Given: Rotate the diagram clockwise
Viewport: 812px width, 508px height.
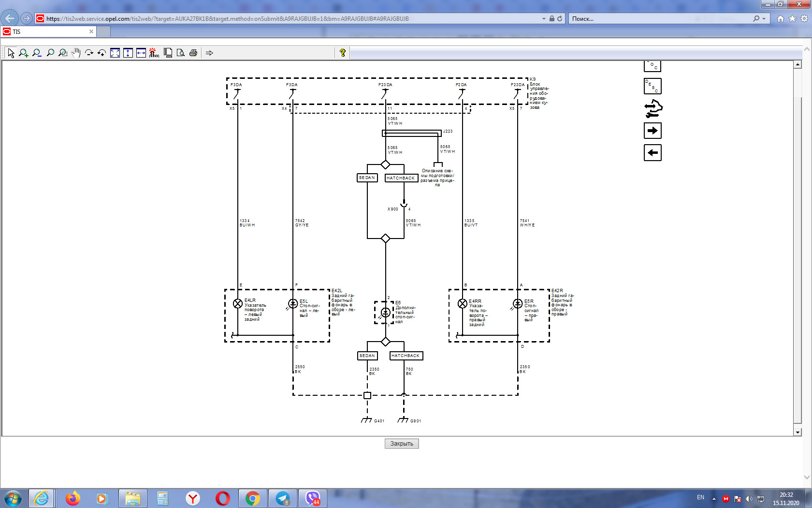Looking at the screenshot, I should coord(89,53).
